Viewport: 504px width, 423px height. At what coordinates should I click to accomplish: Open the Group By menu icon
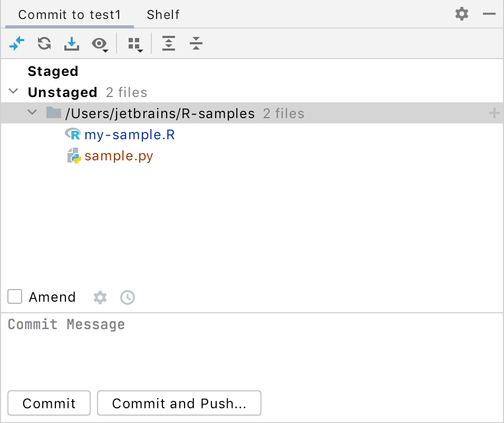point(134,44)
